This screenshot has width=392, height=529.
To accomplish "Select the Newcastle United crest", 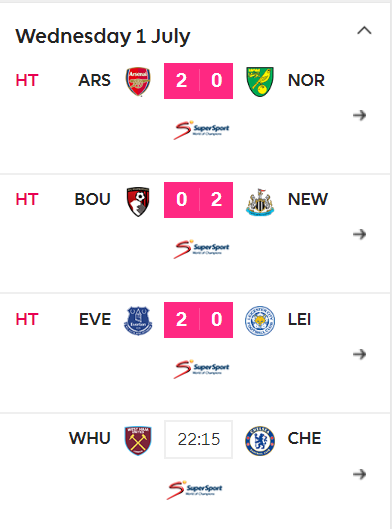I will tap(260, 202).
